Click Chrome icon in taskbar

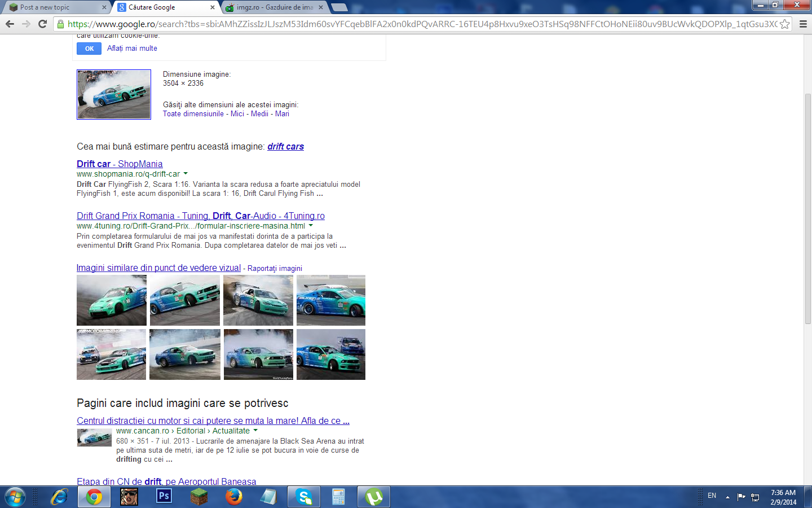pyautogui.click(x=94, y=497)
